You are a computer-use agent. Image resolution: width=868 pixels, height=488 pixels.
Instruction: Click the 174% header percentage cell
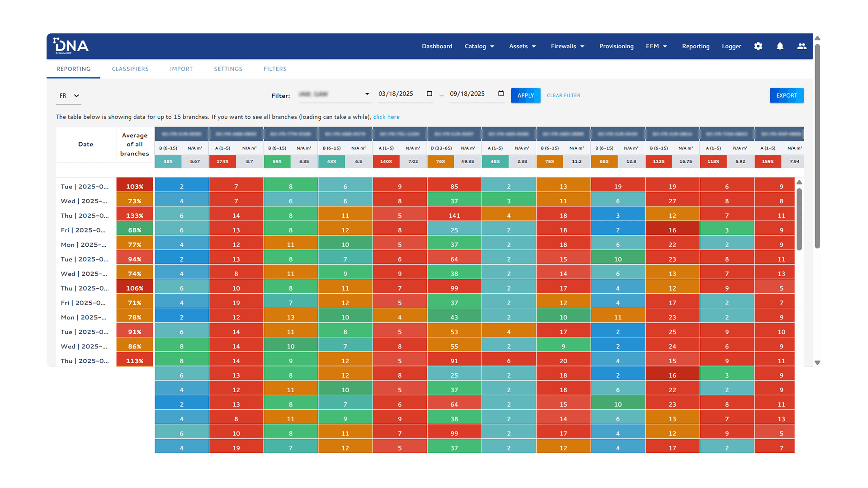[x=222, y=161]
